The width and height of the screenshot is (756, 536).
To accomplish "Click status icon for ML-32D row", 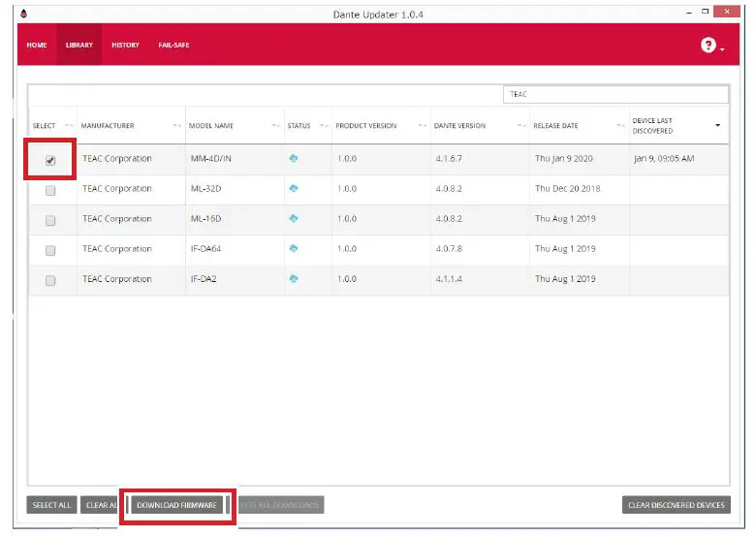I will [x=294, y=189].
